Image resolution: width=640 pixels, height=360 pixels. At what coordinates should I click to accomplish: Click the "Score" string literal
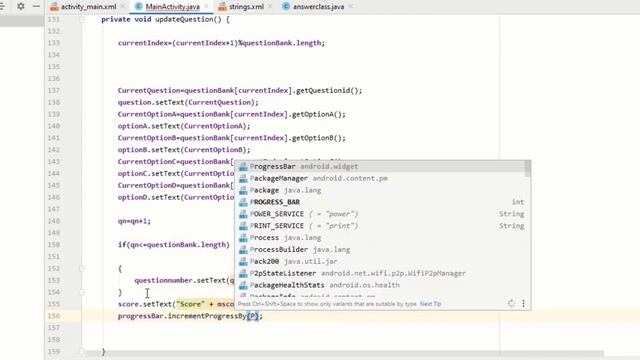(190, 304)
